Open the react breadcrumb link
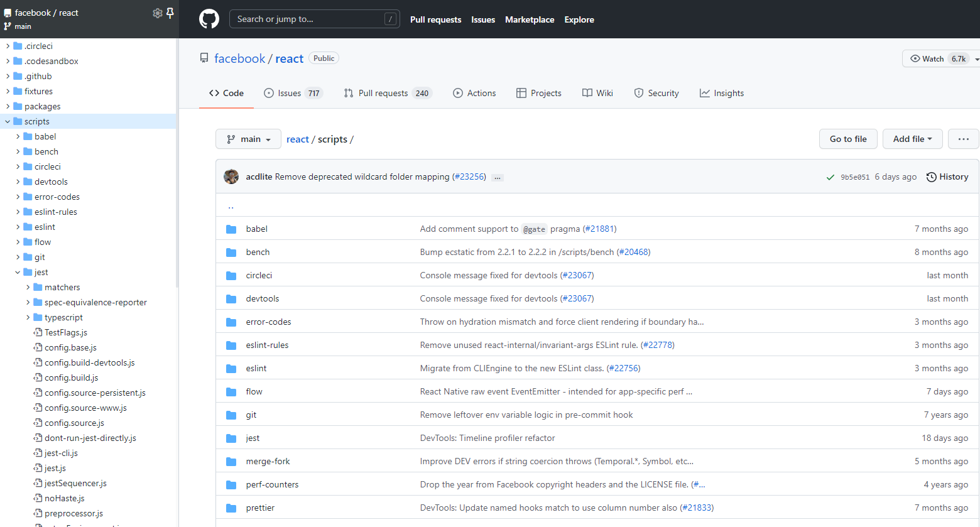980x527 pixels. 298,139
